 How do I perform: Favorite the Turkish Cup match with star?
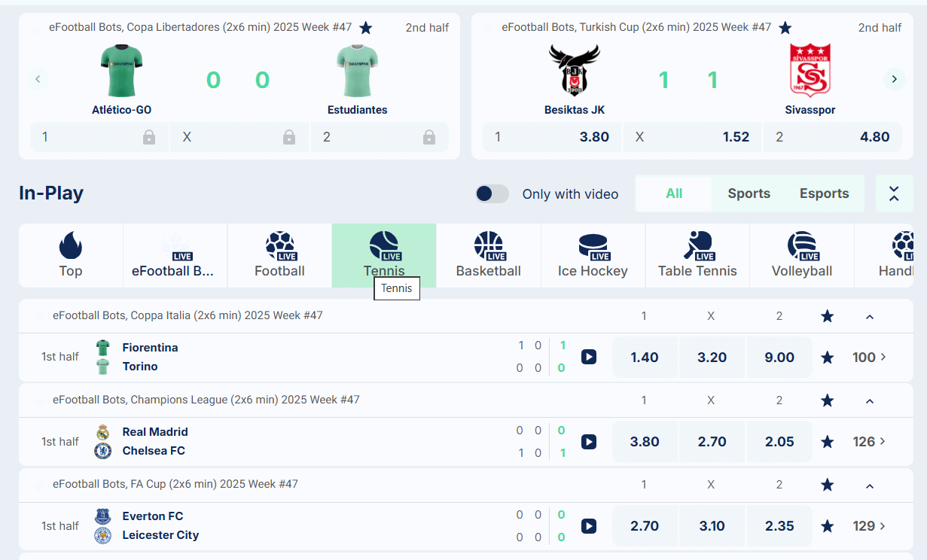click(x=785, y=27)
